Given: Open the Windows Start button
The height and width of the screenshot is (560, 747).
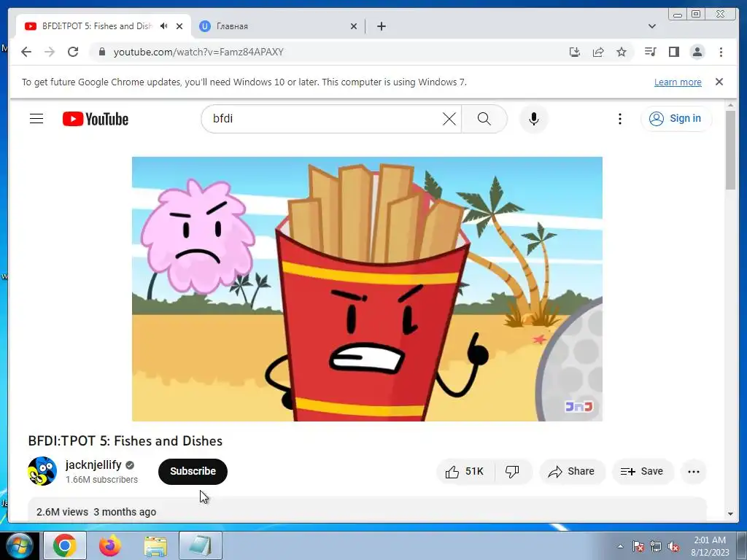Looking at the screenshot, I should 19,545.
